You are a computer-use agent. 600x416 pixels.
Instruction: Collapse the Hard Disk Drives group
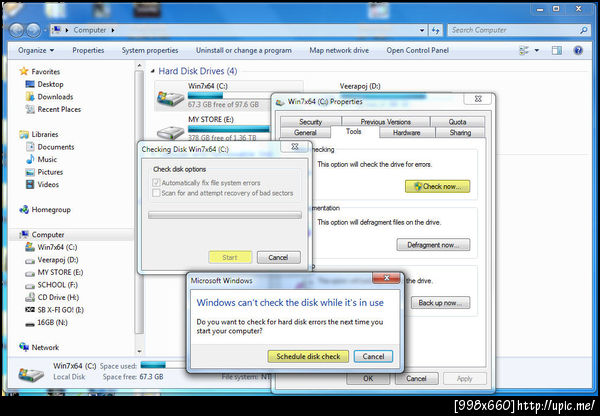tap(153, 71)
